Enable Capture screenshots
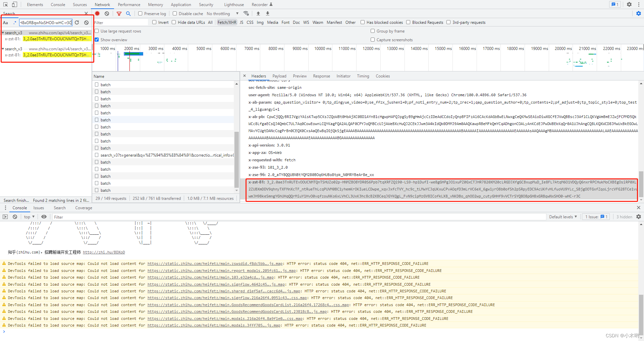The height and width of the screenshot is (341, 644). pyautogui.click(x=373, y=40)
